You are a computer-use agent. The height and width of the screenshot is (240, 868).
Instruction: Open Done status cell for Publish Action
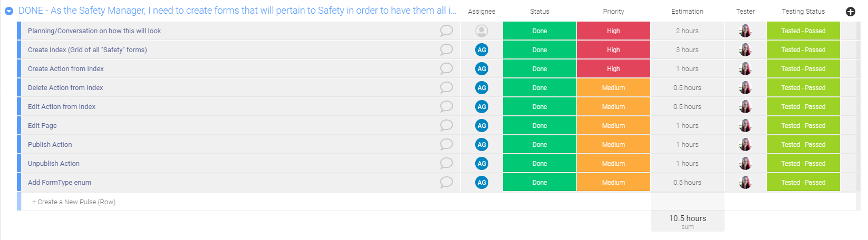point(539,145)
